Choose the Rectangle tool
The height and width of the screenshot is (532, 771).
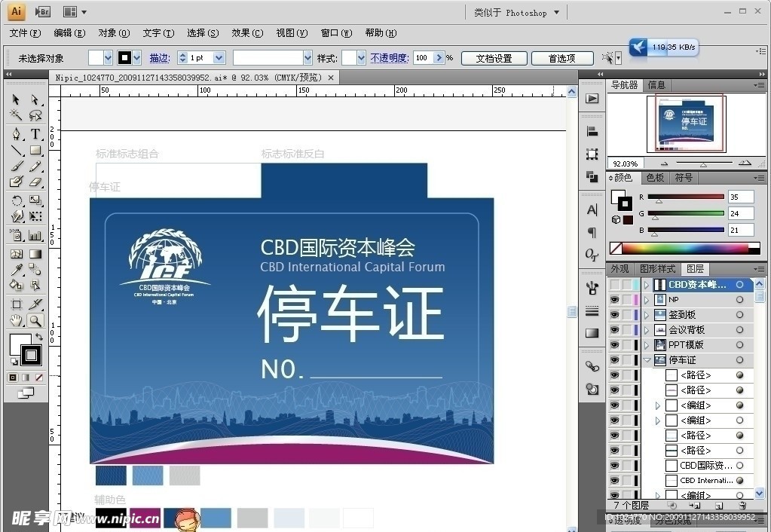tap(35, 151)
